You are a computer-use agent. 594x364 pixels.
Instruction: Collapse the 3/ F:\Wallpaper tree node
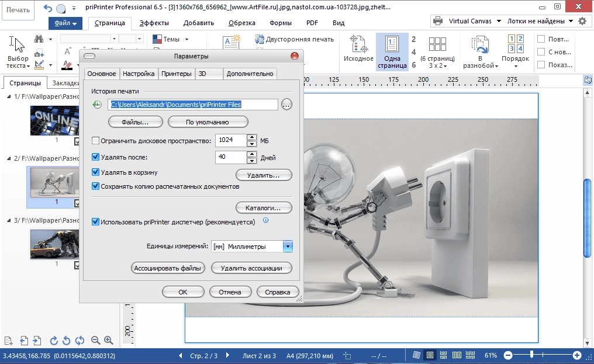[9, 220]
